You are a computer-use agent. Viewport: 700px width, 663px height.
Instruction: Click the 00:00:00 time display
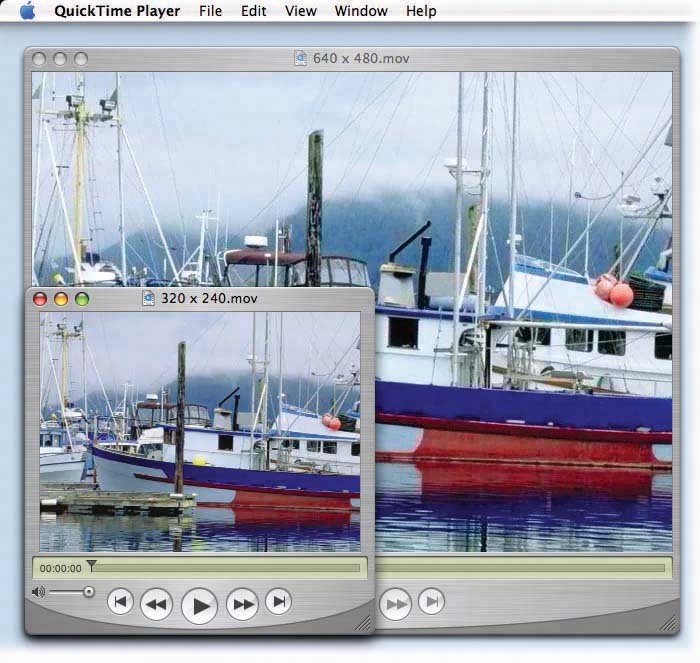coord(61,568)
